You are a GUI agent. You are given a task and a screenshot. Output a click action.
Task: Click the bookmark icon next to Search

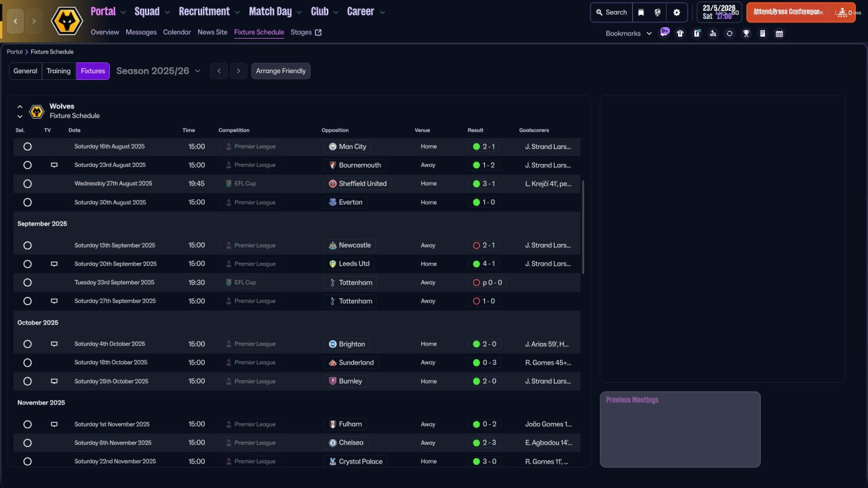click(641, 12)
